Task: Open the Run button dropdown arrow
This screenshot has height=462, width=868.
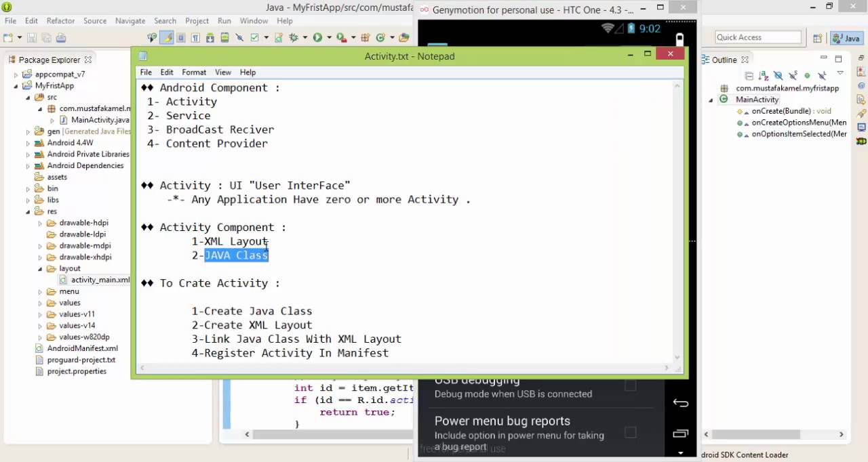Action: (329, 38)
